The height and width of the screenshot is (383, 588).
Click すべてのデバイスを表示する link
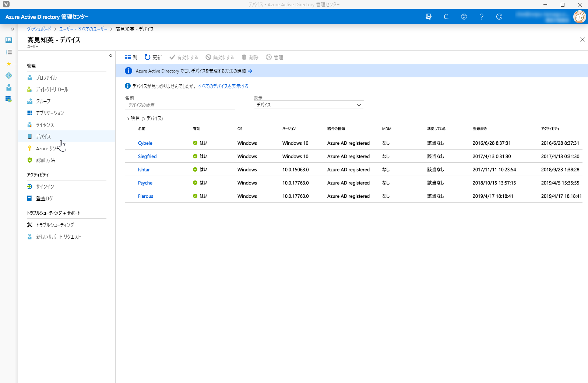pos(223,86)
